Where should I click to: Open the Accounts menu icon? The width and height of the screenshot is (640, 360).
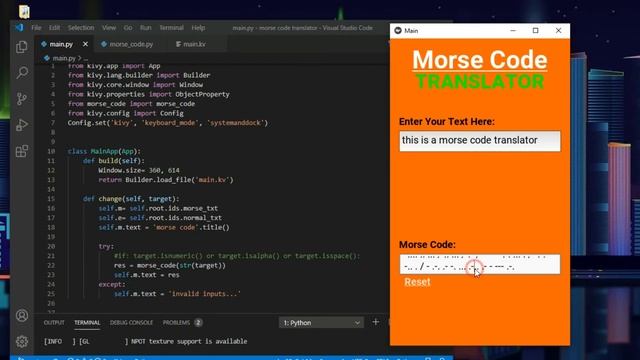(22, 316)
